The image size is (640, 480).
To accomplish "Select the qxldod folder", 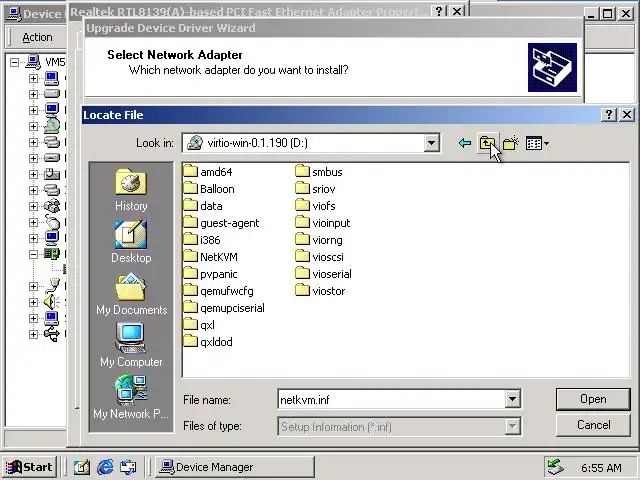I will pyautogui.click(x=208, y=342).
